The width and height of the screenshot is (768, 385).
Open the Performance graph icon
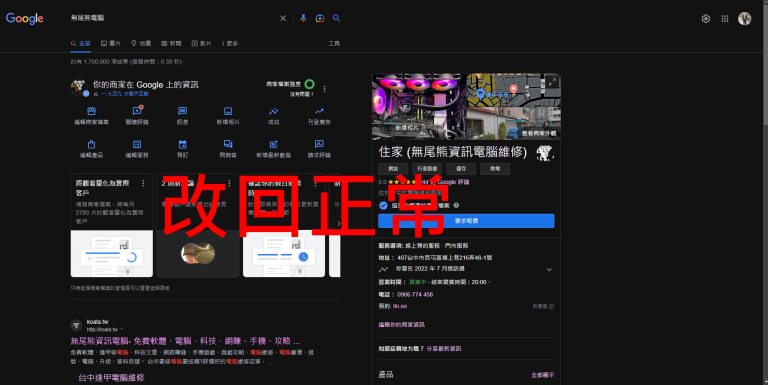[273, 111]
